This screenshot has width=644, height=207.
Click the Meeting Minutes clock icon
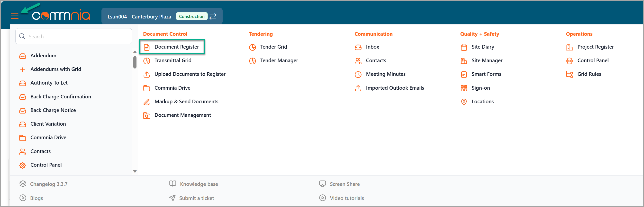click(358, 74)
